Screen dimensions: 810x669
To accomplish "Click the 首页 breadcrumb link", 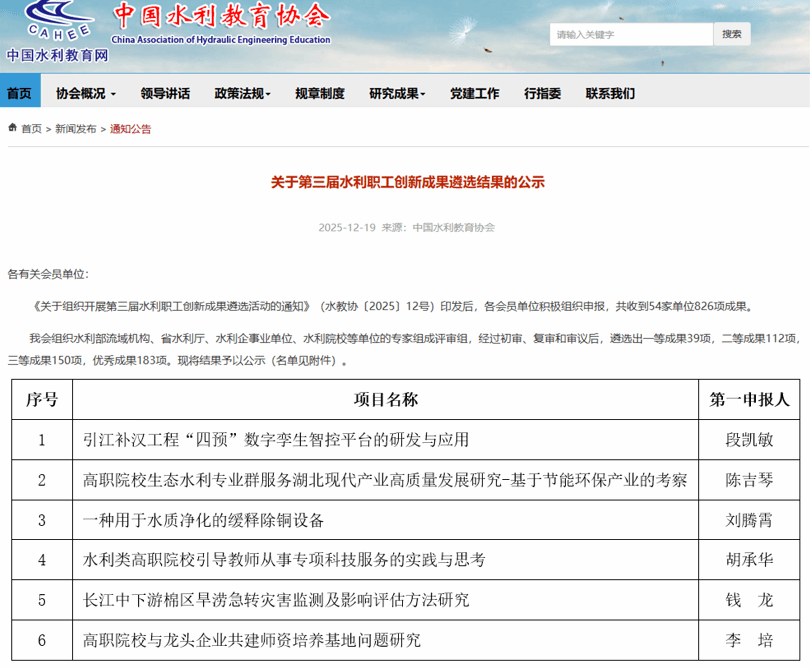I will click(x=32, y=129).
